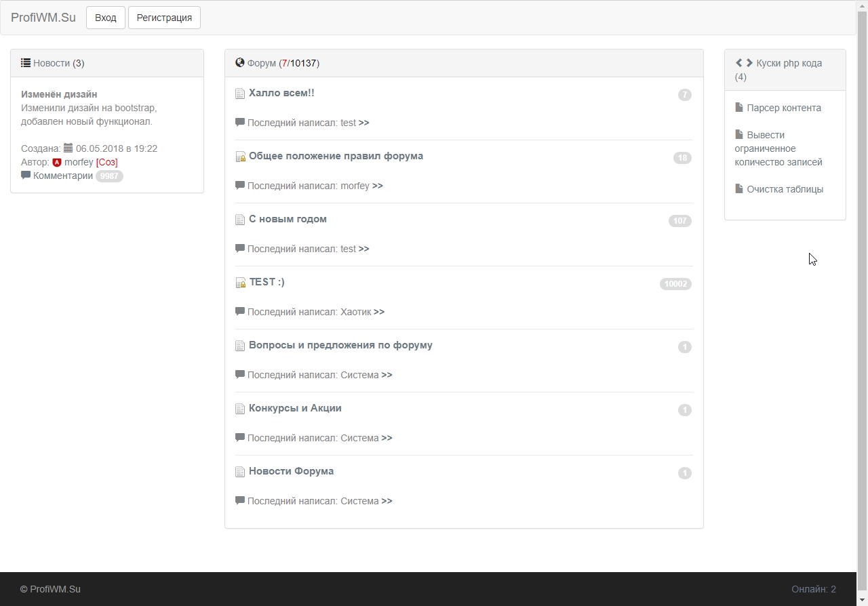
Task: Open the Очистка таблицы code snippet
Action: point(785,189)
